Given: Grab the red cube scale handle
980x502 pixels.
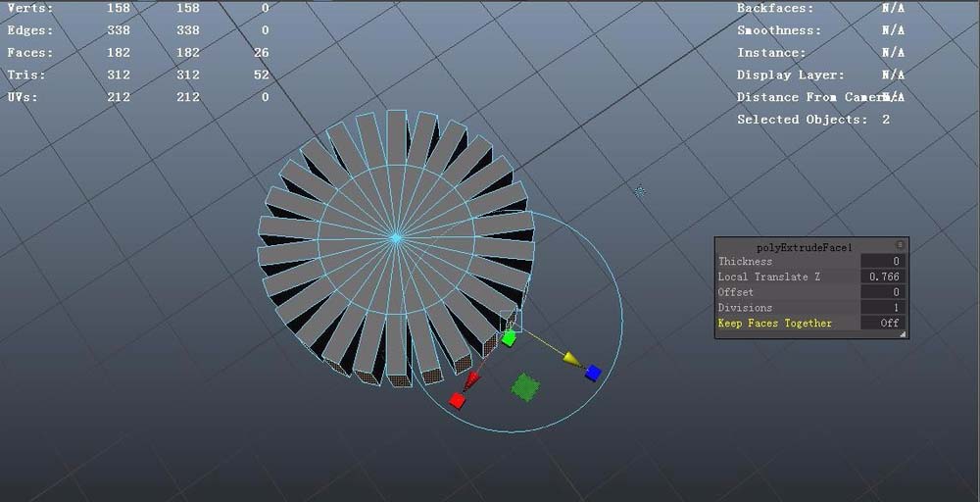Looking at the screenshot, I should (x=457, y=401).
